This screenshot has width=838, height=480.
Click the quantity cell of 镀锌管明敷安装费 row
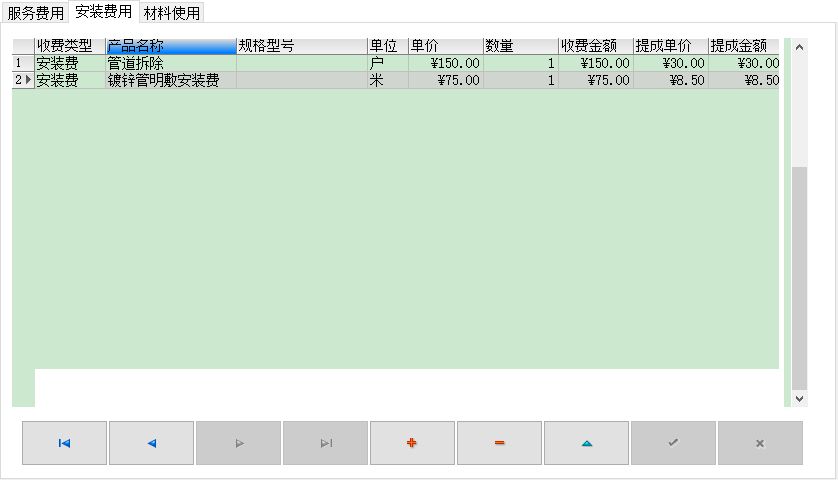pyautogui.click(x=521, y=80)
